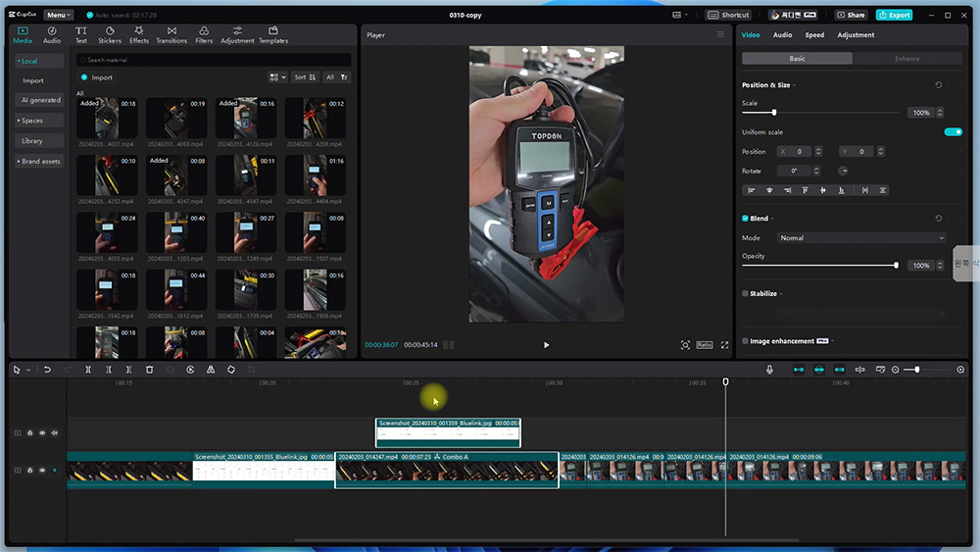Screen dimensions: 980x552
Task: Select the Basic sub-tab
Action: pyautogui.click(x=797, y=58)
